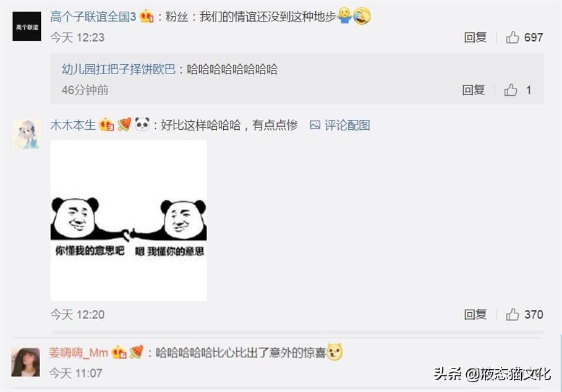Click the watermelon badge beside 木木本生

(x=124, y=124)
